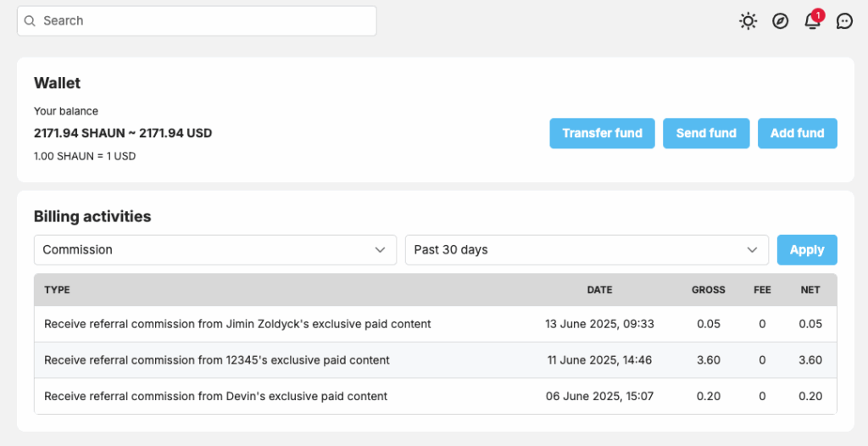Click the Add fund button
868x446 pixels.
point(797,133)
